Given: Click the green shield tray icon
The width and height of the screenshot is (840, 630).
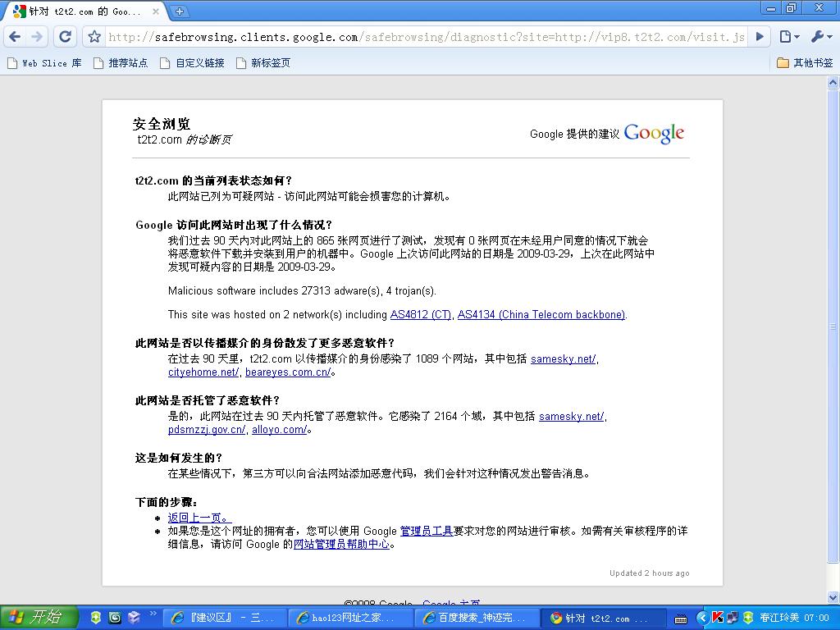Looking at the screenshot, I should tap(748, 619).
